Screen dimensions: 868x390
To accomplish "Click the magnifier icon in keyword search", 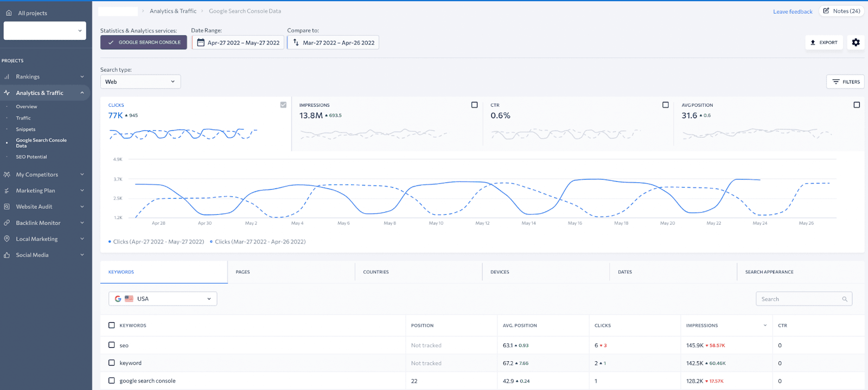I will click(845, 299).
